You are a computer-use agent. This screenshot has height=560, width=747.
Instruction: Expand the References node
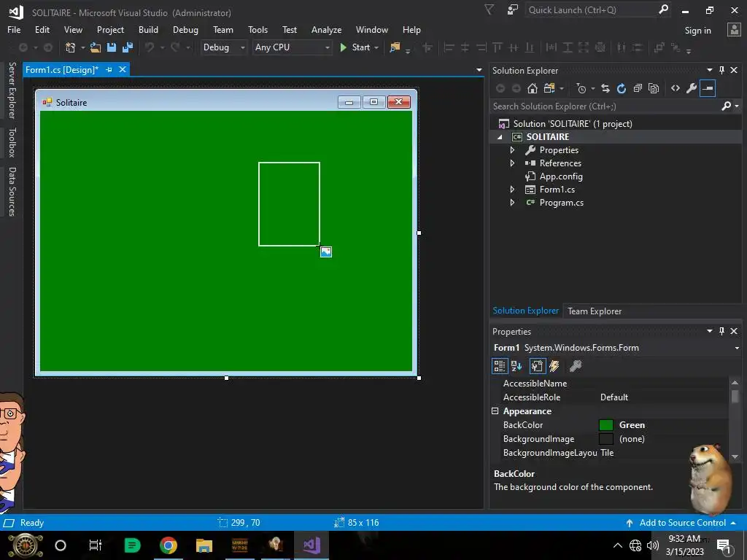pyautogui.click(x=512, y=163)
